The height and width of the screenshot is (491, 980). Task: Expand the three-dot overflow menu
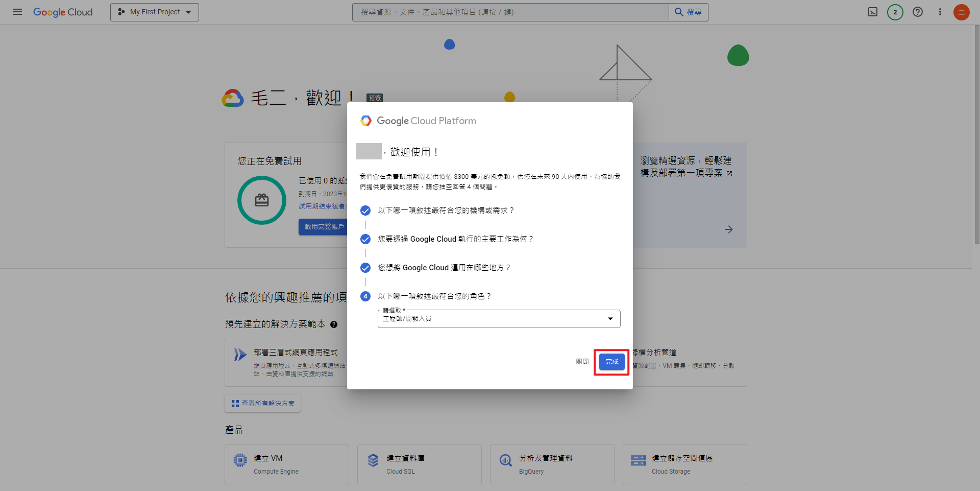pos(940,12)
